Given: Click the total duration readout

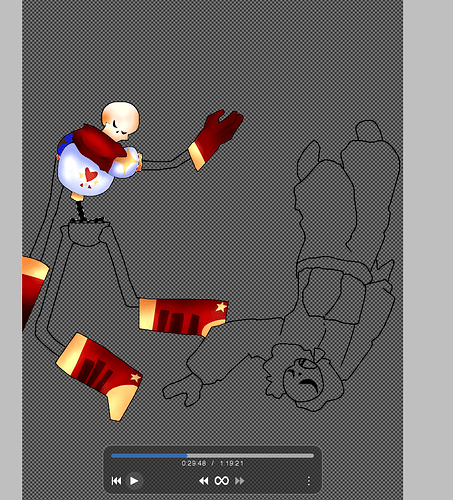Looking at the screenshot, I should point(232,463).
